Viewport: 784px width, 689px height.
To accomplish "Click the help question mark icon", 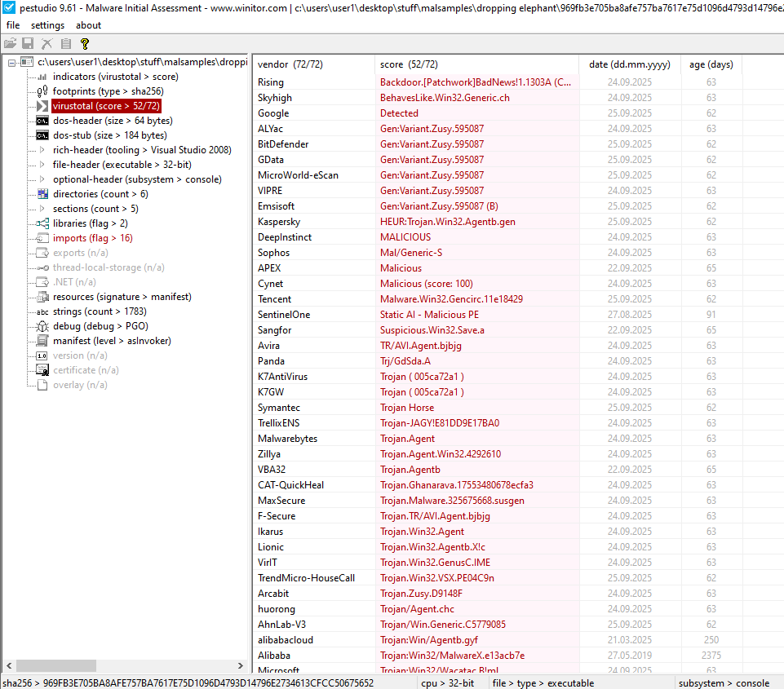I will click(85, 43).
